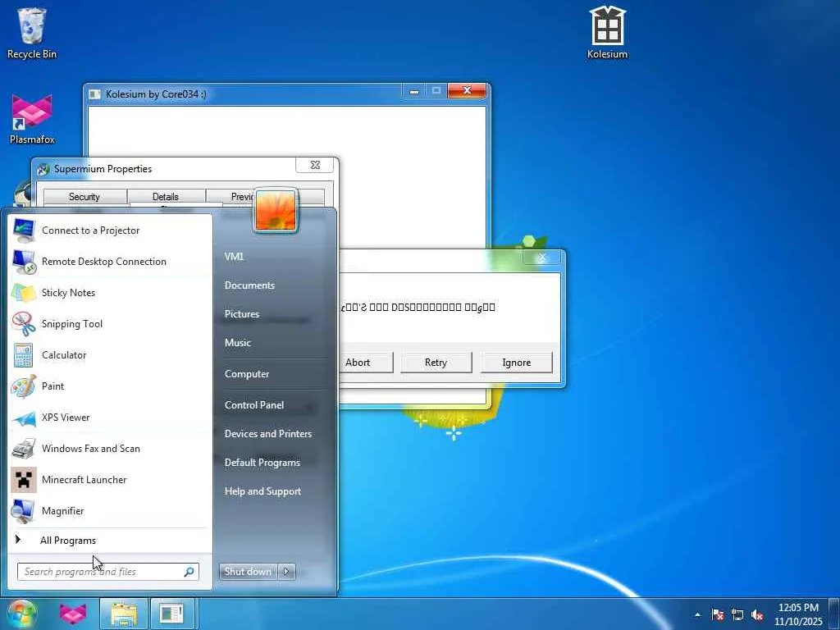Viewport: 840px width, 630px height.
Task: Click Ignore in the error dialog
Action: 517,363
